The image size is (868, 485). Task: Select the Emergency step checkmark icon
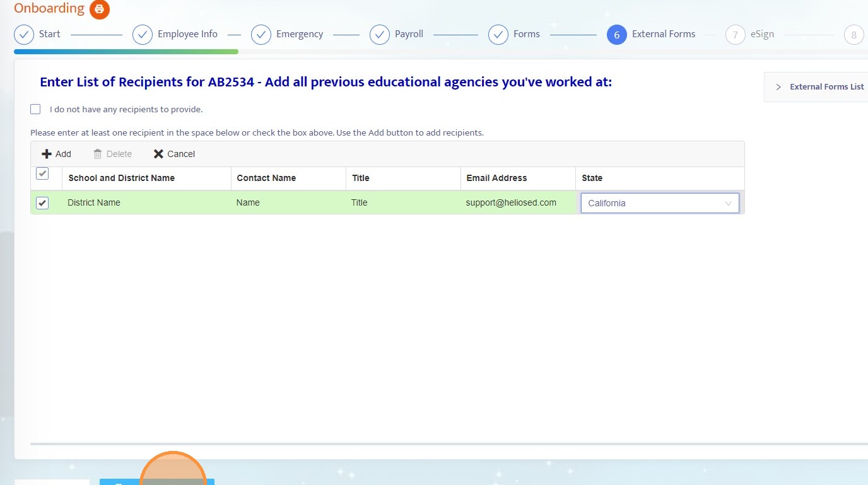(261, 35)
